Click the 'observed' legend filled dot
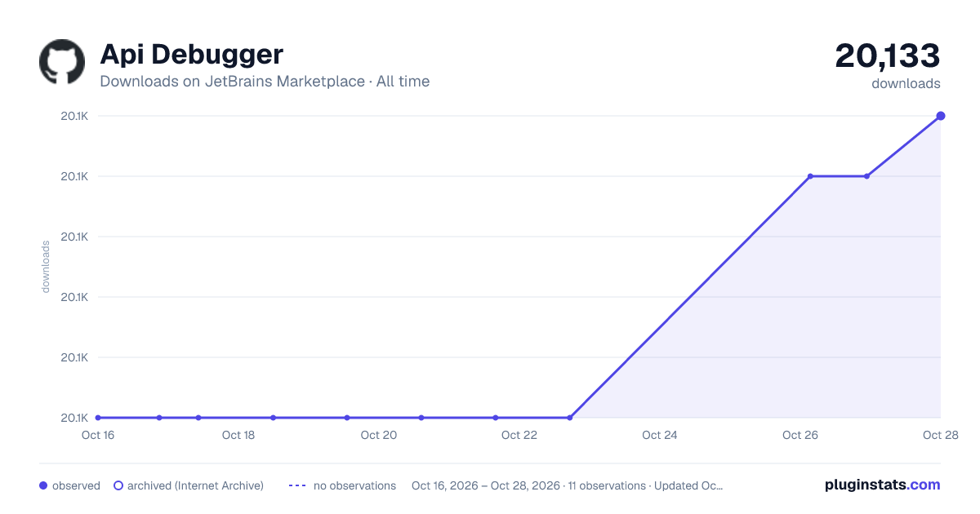 (x=43, y=485)
